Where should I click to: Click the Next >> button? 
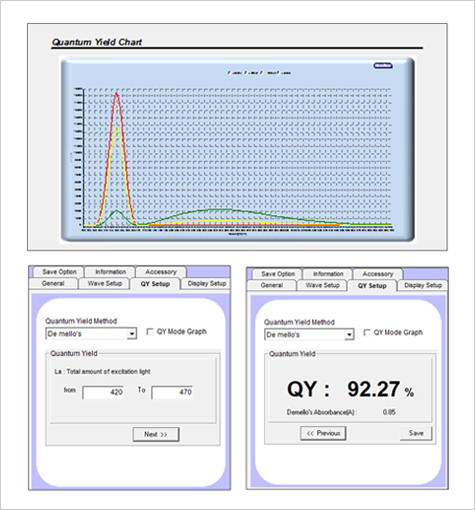(x=156, y=434)
